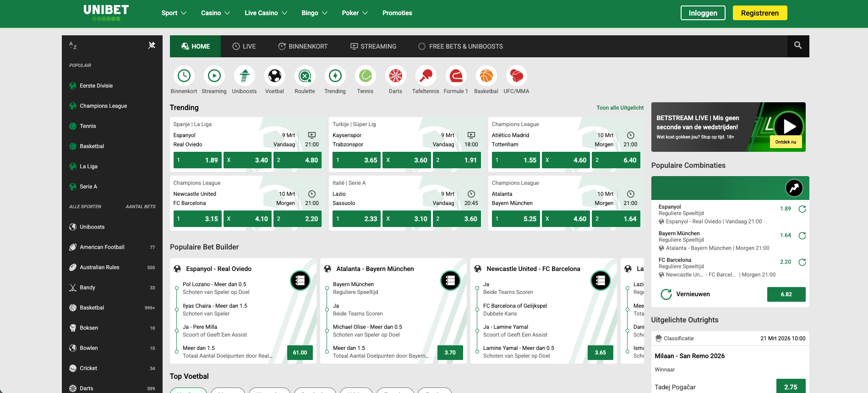Select FC Barcelona win odds 2.20
Screen dimensions: 868x393
click(x=297, y=219)
